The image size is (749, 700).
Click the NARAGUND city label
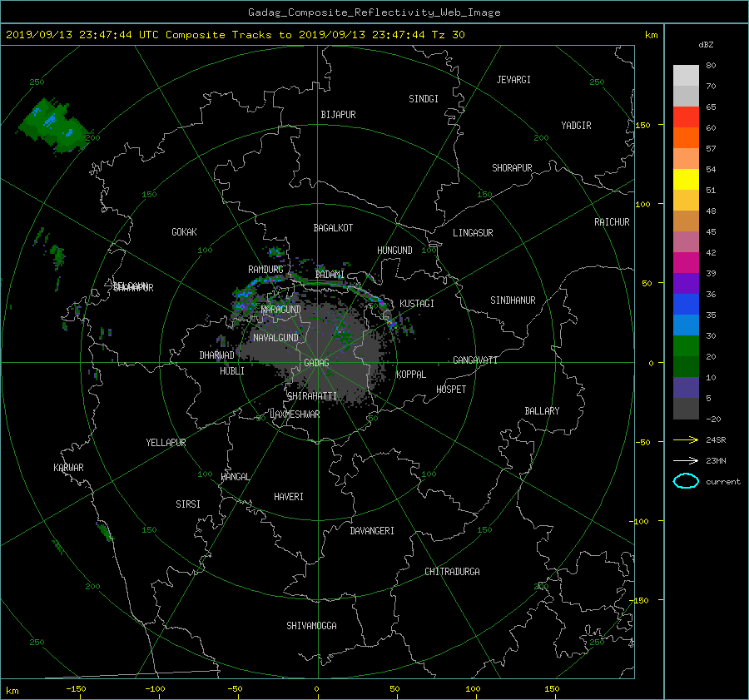coord(281,310)
